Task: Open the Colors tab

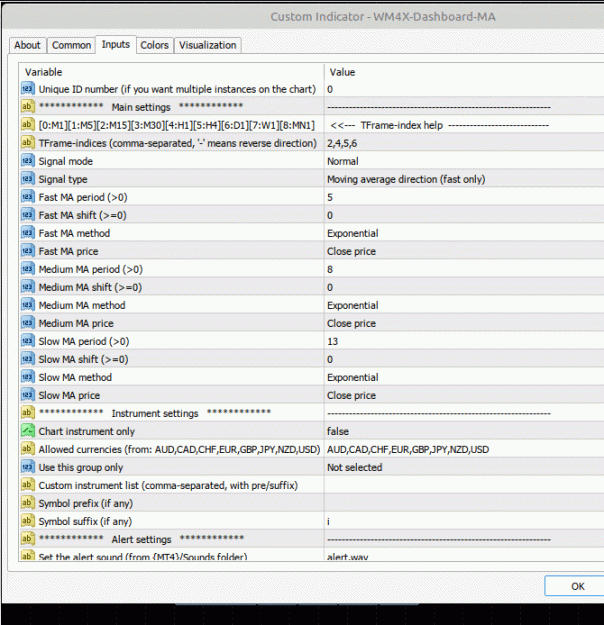Action: (154, 45)
